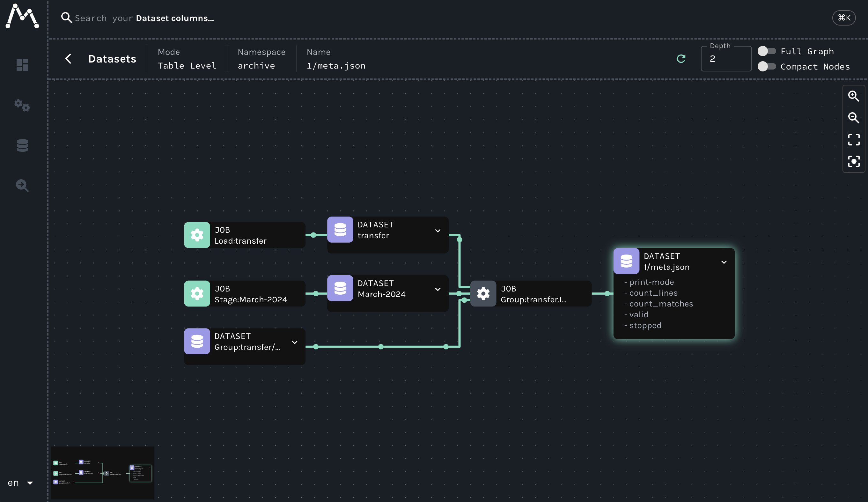Expand the transfer dataset node chevron
This screenshot has height=502, width=868.
(438, 231)
